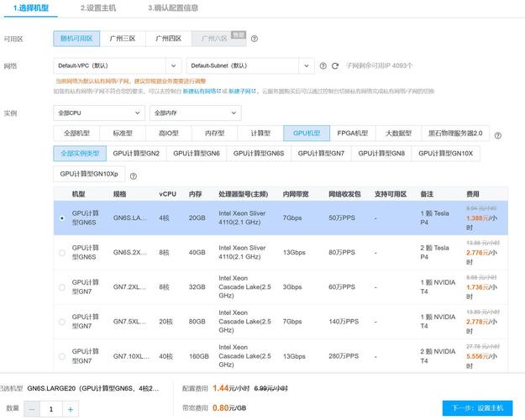Click the 处理器型号(主频) column header
Screen dimensions: 525x420
[x=243, y=194]
